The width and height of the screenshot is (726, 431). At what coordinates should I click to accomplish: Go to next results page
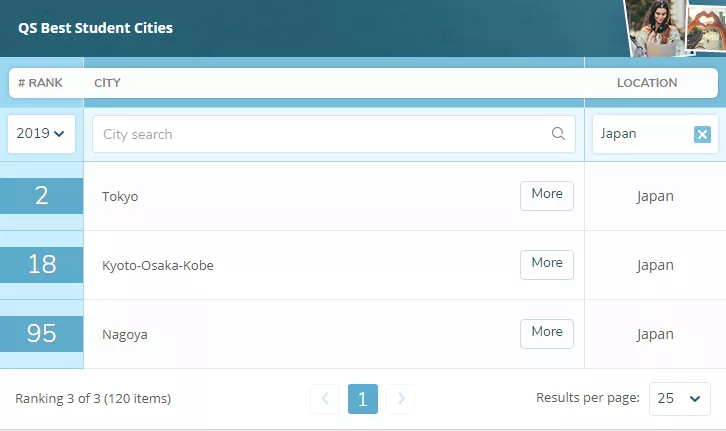click(x=400, y=399)
